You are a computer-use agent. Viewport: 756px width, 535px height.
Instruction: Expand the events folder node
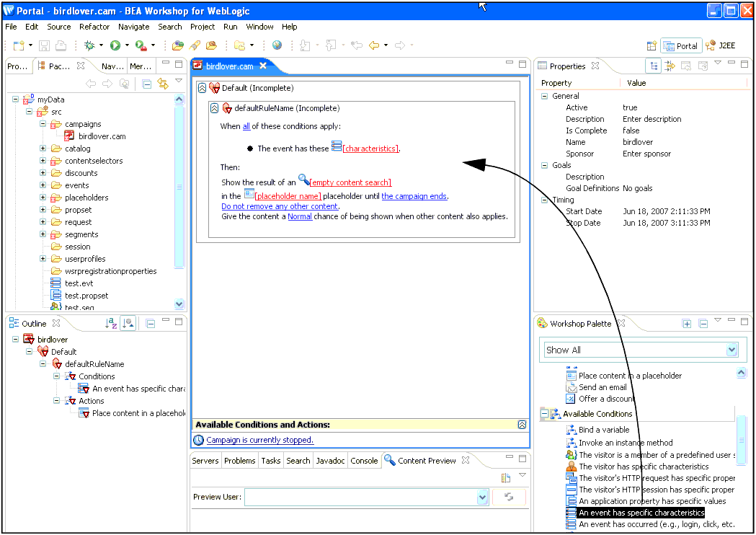43,185
